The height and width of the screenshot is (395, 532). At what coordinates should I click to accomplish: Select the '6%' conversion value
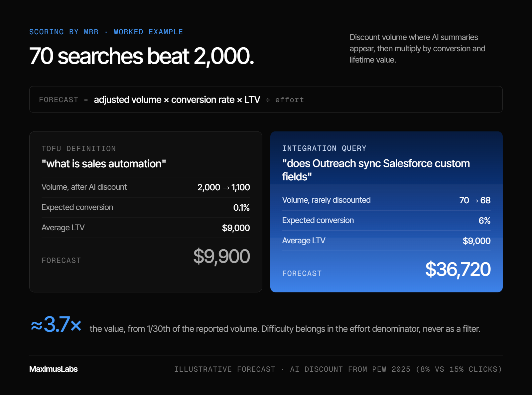(x=484, y=221)
